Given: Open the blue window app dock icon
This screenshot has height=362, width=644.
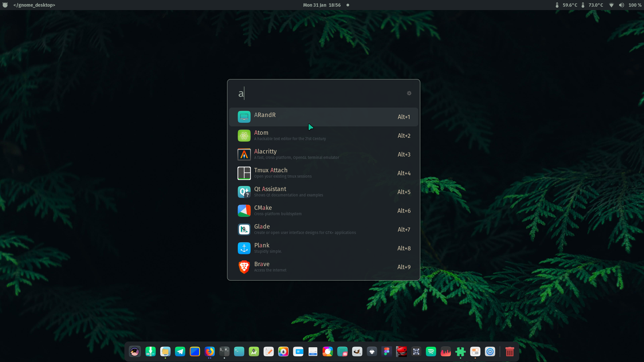Looking at the screenshot, I should (298, 352).
